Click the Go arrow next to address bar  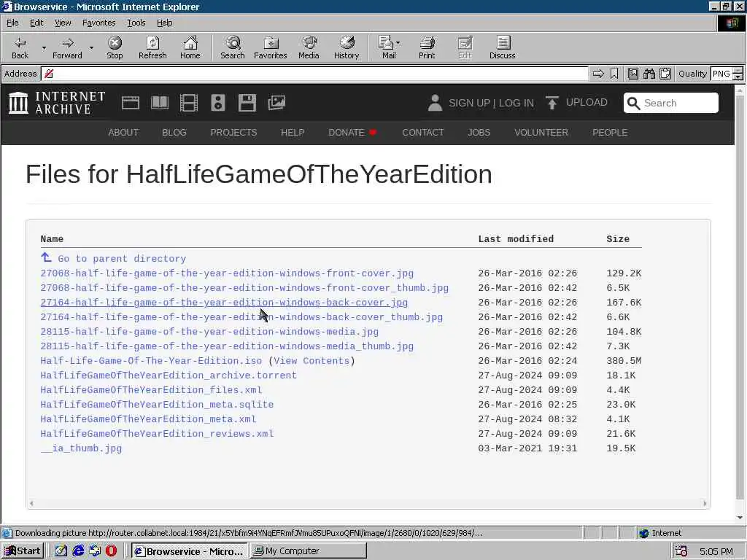[x=598, y=74]
